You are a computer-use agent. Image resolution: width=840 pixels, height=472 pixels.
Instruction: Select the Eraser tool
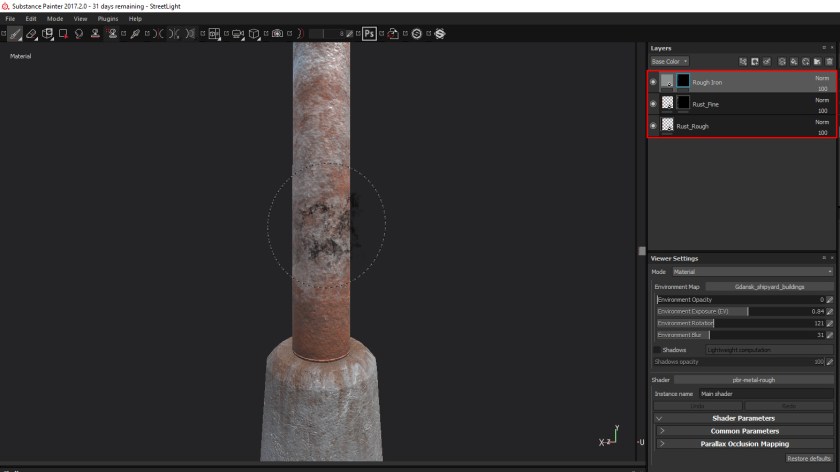pos(31,33)
